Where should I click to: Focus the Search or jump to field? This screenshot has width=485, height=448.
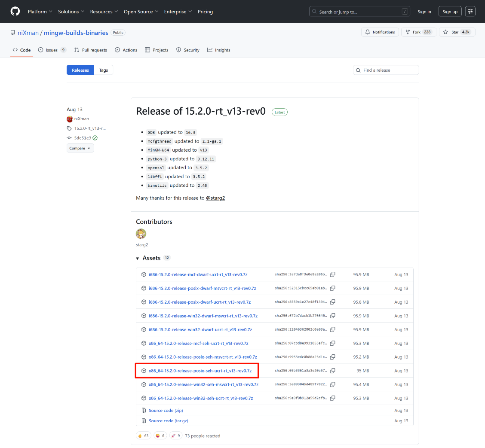click(x=359, y=12)
